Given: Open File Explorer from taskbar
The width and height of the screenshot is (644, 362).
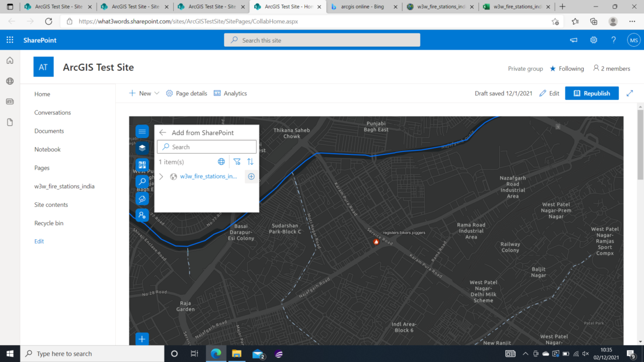Looking at the screenshot, I should (237, 353).
